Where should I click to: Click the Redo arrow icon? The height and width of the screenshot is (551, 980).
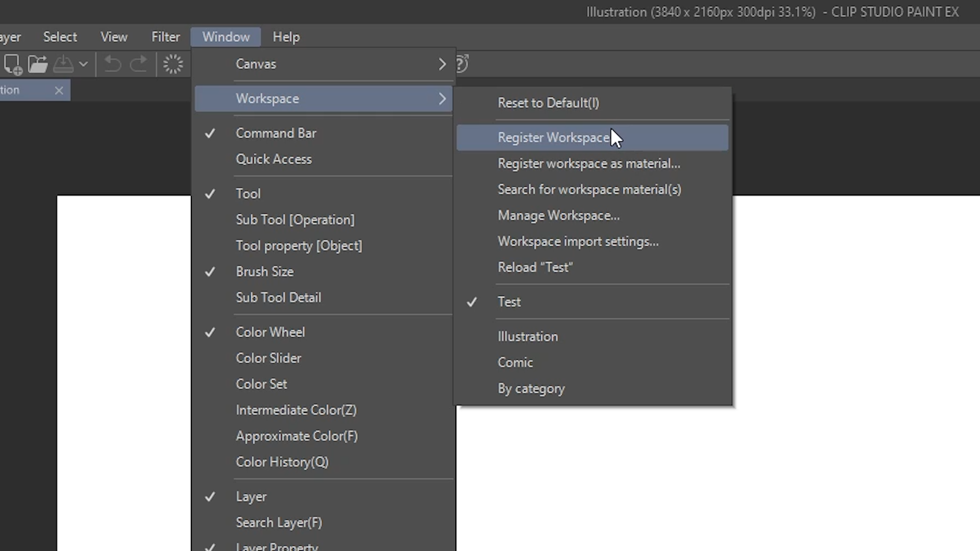pyautogui.click(x=138, y=65)
